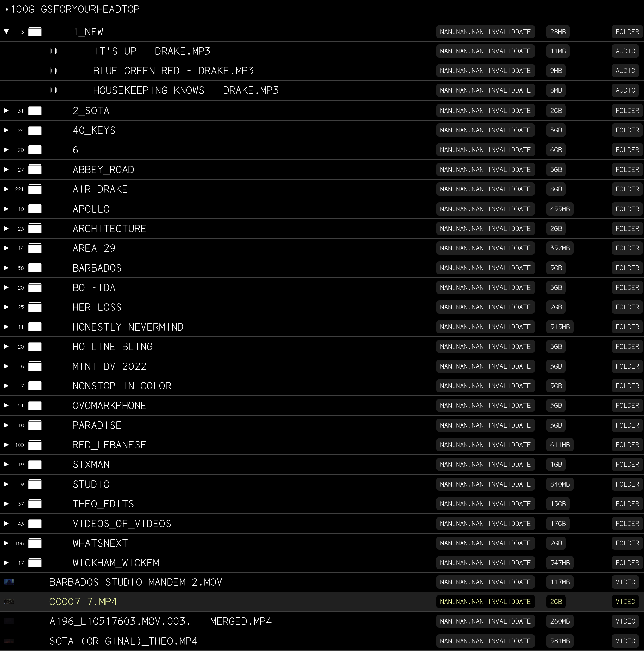Expand the WICKHAM_WICKEM folder arrow
The width and height of the screenshot is (644, 651).
(x=6, y=563)
